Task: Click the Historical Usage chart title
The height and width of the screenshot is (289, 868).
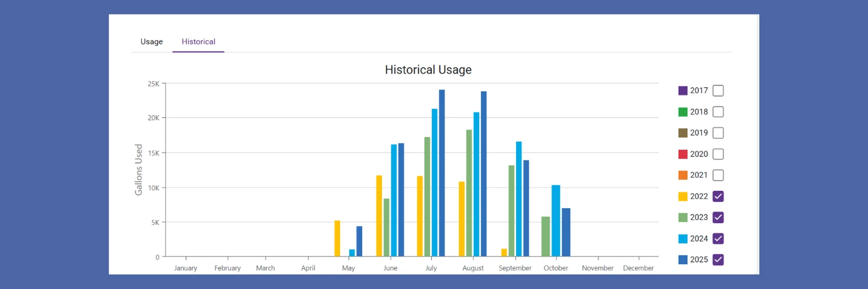Action: pyautogui.click(x=428, y=70)
